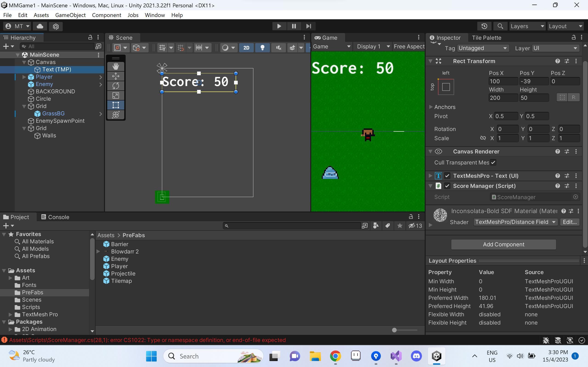Select the Hand tool in Scene toolbar
588x367 pixels.
tap(116, 66)
